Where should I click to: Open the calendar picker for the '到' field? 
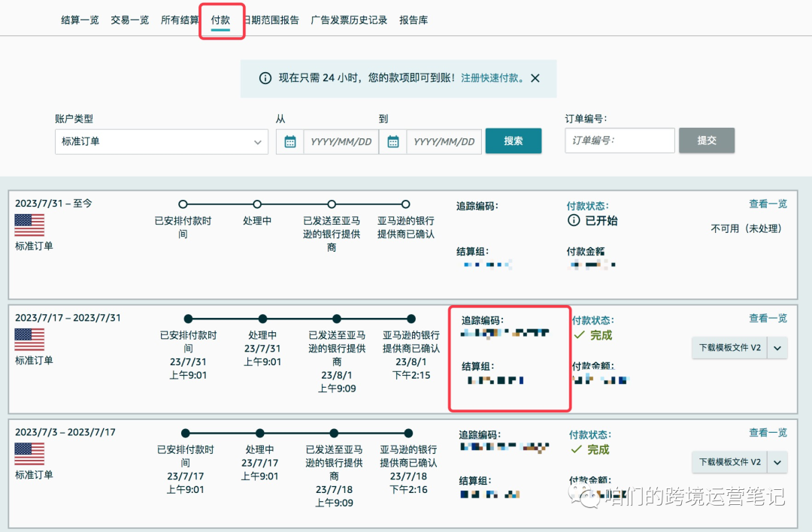[x=392, y=141]
